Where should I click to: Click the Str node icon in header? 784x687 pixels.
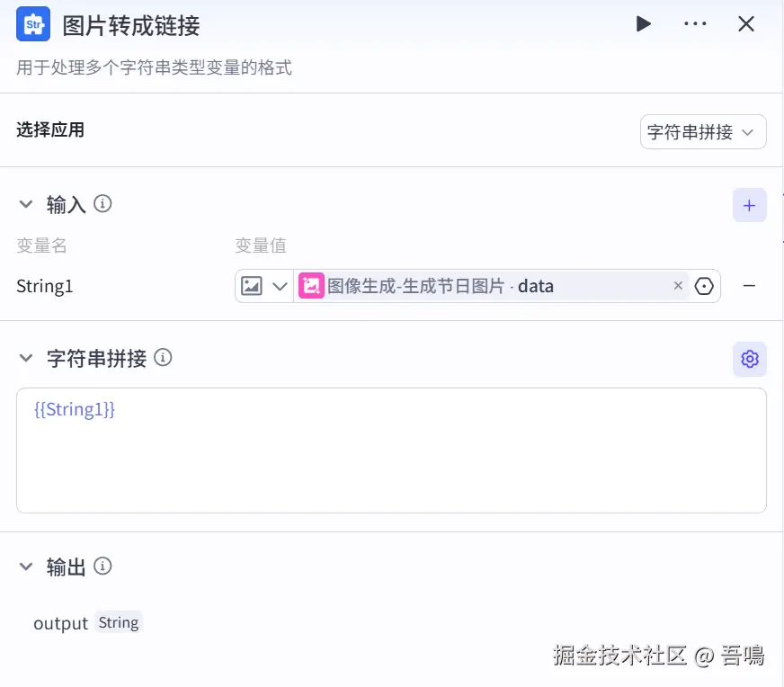pos(33,23)
